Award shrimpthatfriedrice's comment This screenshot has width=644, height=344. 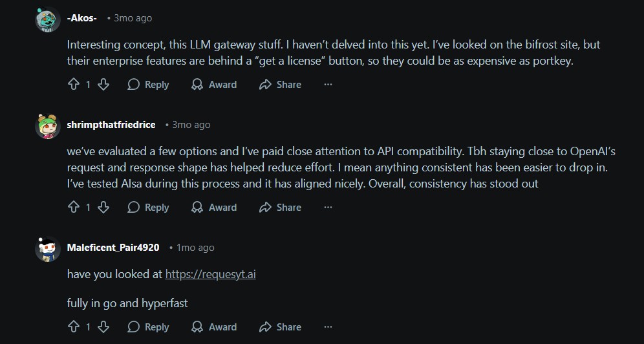214,208
